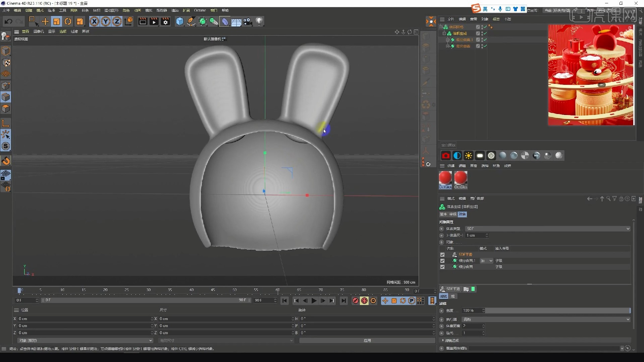
Task: Add a Camera object
Action: 248,22
